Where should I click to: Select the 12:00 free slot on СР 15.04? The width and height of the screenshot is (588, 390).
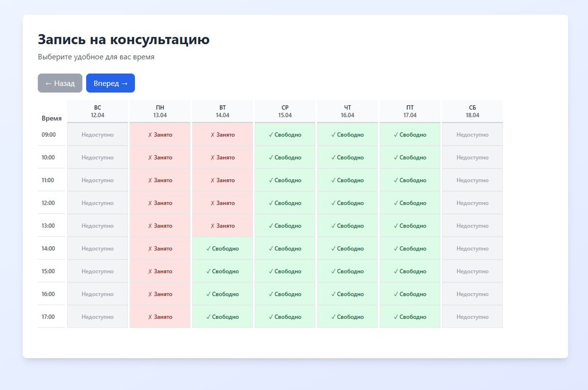285,203
